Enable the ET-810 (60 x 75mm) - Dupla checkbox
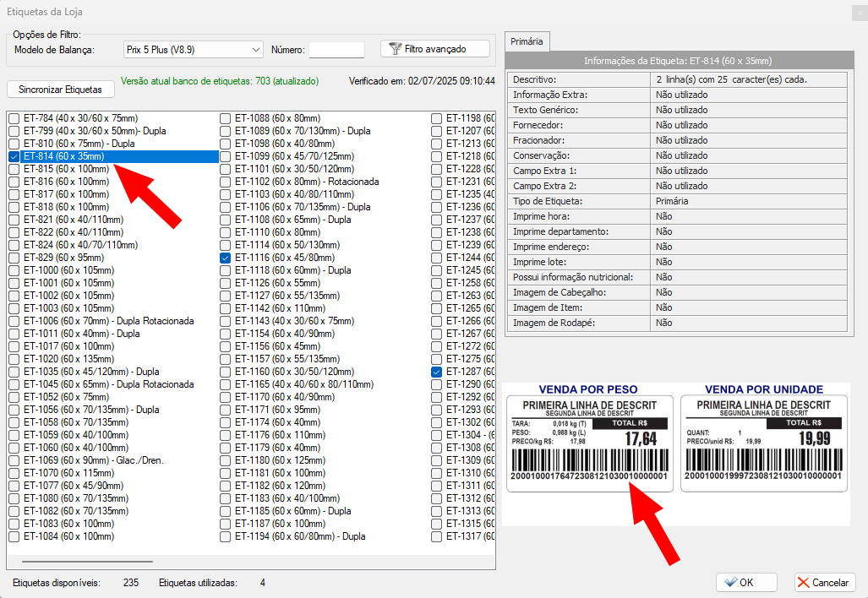 click(x=14, y=144)
